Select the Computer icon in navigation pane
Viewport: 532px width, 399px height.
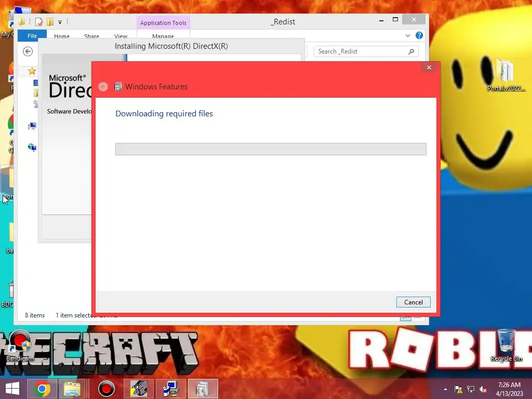[32, 126]
